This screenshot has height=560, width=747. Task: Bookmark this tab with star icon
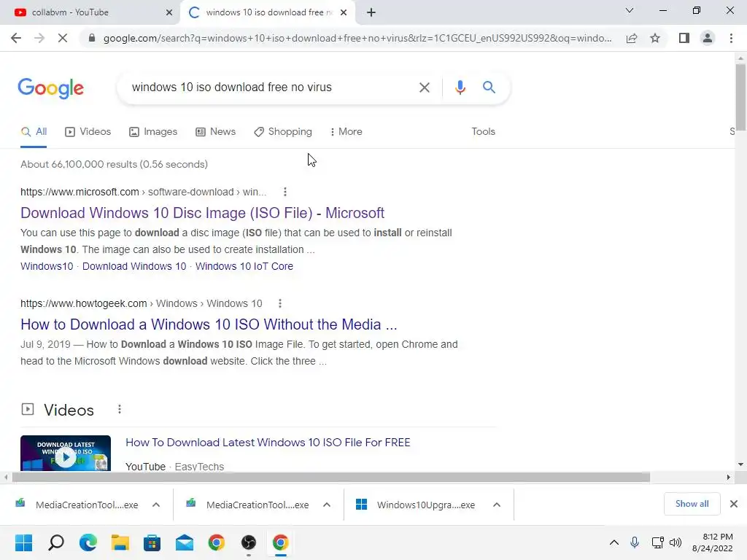[655, 38]
